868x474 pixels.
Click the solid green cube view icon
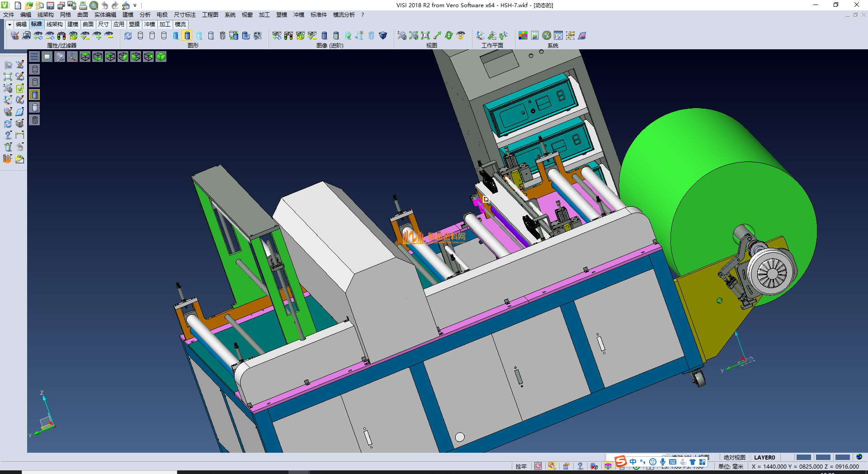(161, 57)
